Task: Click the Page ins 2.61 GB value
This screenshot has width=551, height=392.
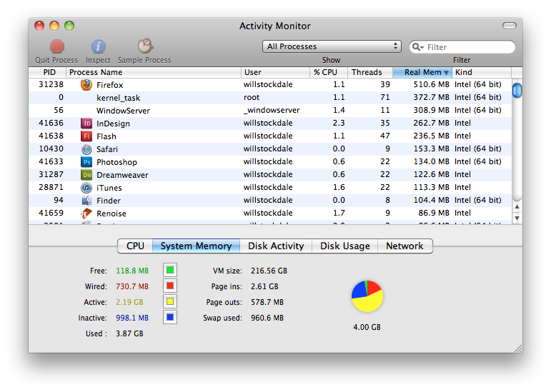Action: pyautogui.click(x=264, y=287)
